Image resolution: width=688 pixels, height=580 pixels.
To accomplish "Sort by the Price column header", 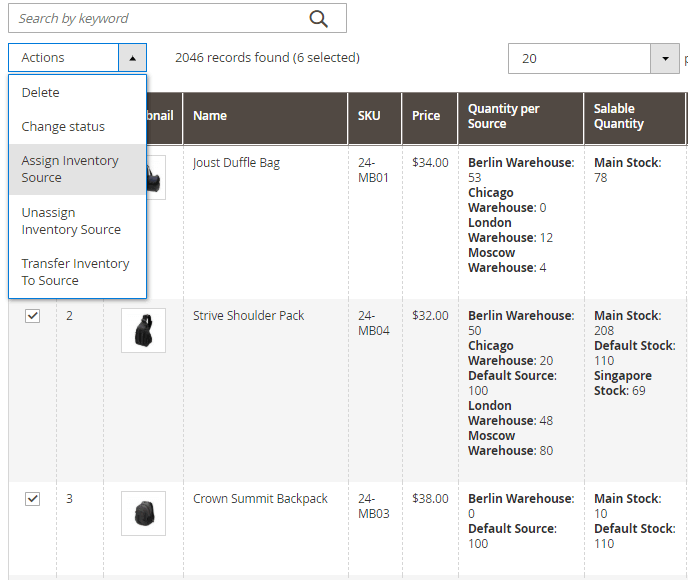I will click(426, 116).
